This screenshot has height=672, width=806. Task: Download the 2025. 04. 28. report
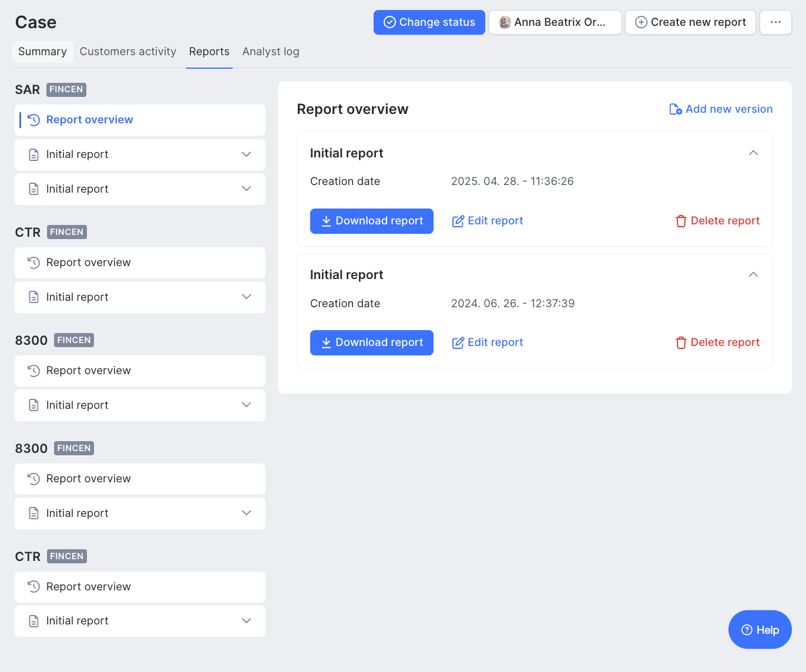[x=372, y=221]
